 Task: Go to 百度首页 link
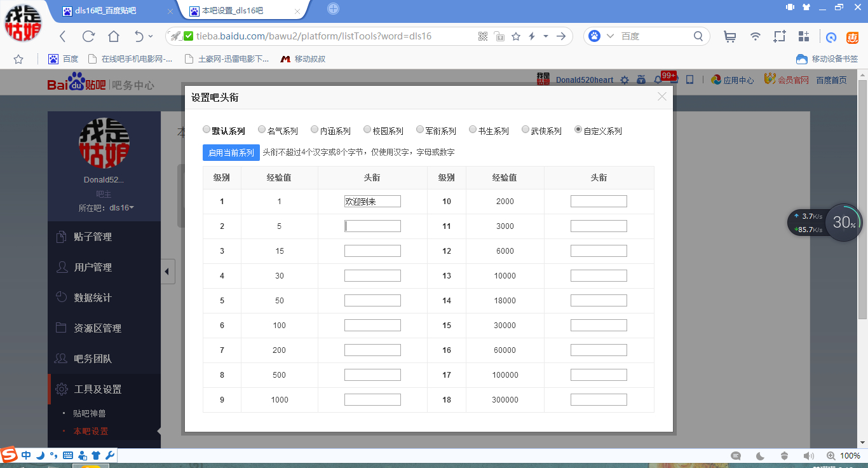832,80
